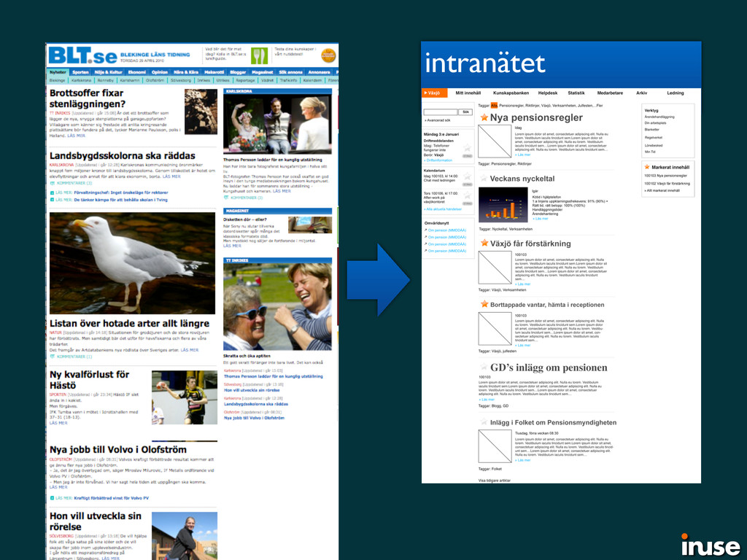Click square icon before Kraftigt förbättrad vinst link
Screen dimensions: 747x560
(x=52, y=498)
